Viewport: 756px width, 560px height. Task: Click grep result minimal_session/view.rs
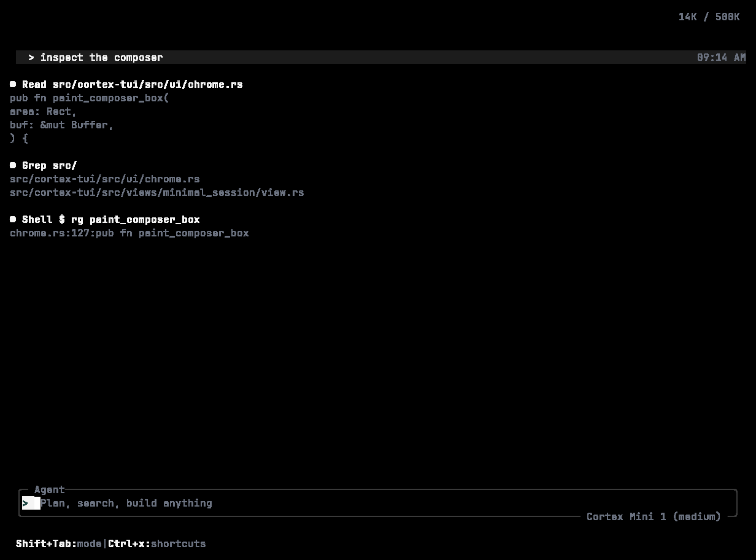tap(157, 192)
